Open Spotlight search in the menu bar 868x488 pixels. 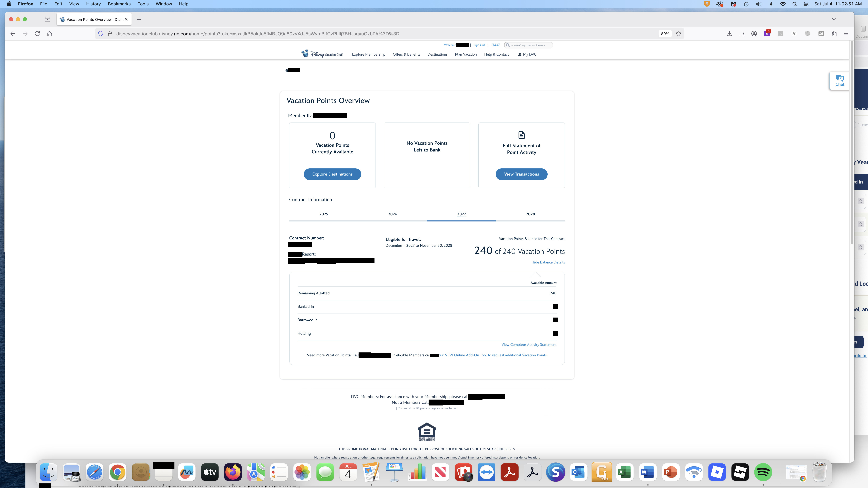795,4
